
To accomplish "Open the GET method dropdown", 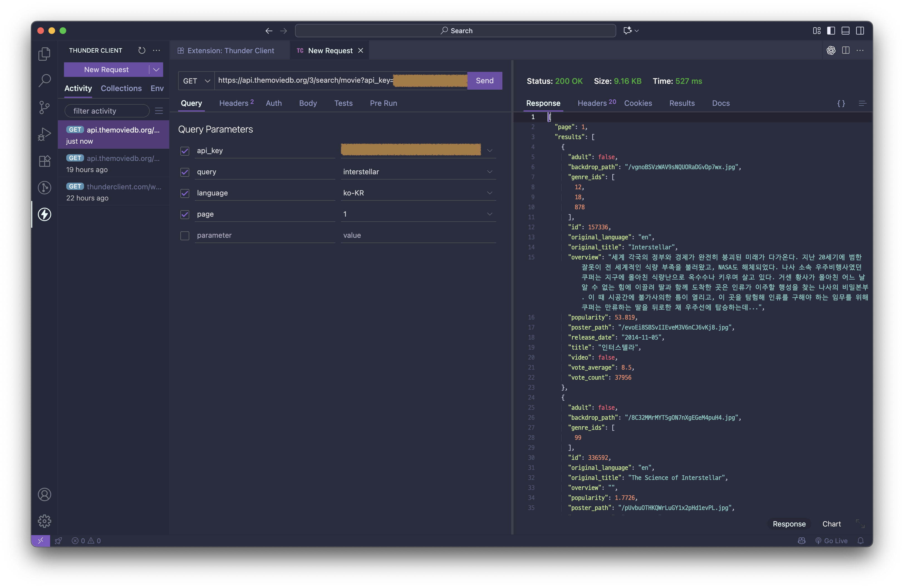I will coord(196,81).
